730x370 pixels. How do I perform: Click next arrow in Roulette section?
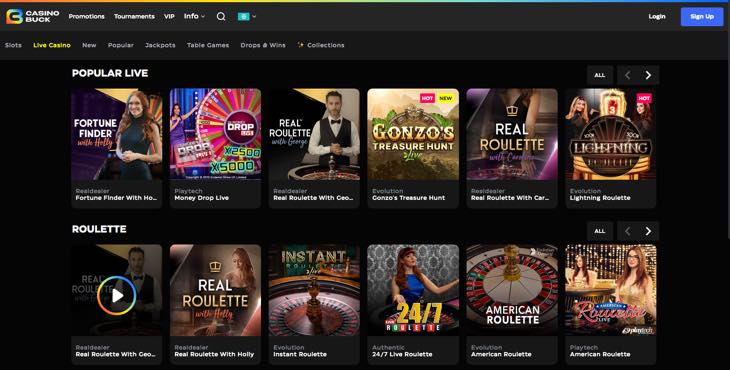point(648,231)
